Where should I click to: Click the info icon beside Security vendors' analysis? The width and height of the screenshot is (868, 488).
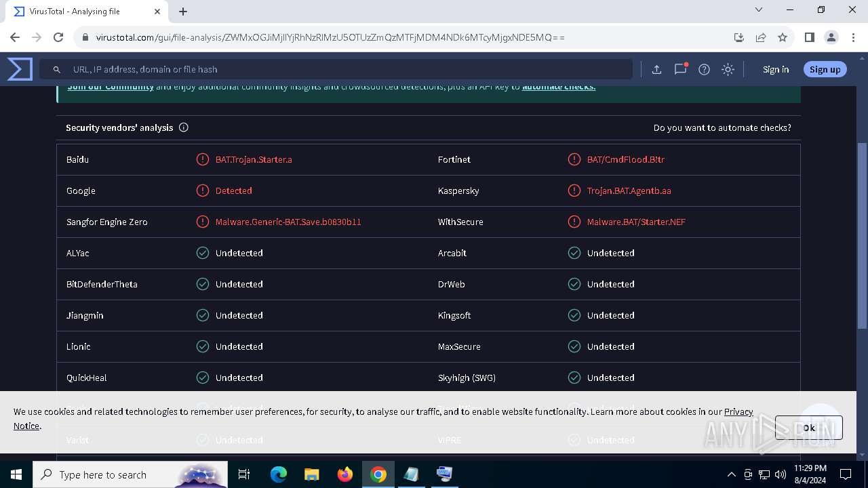[x=183, y=127]
